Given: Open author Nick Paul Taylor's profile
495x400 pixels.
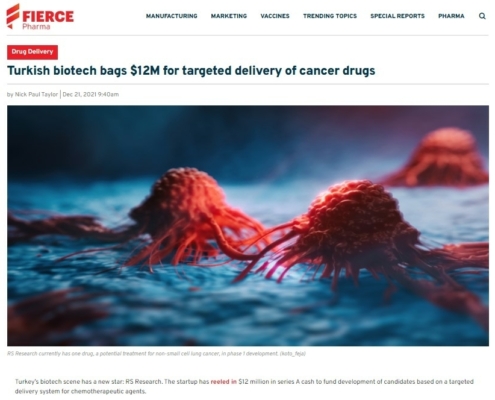Looking at the screenshot, I should (x=36, y=94).
